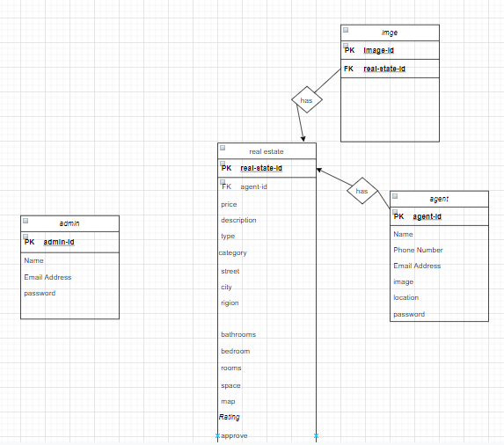Select the approve attribute

[x=234, y=435]
